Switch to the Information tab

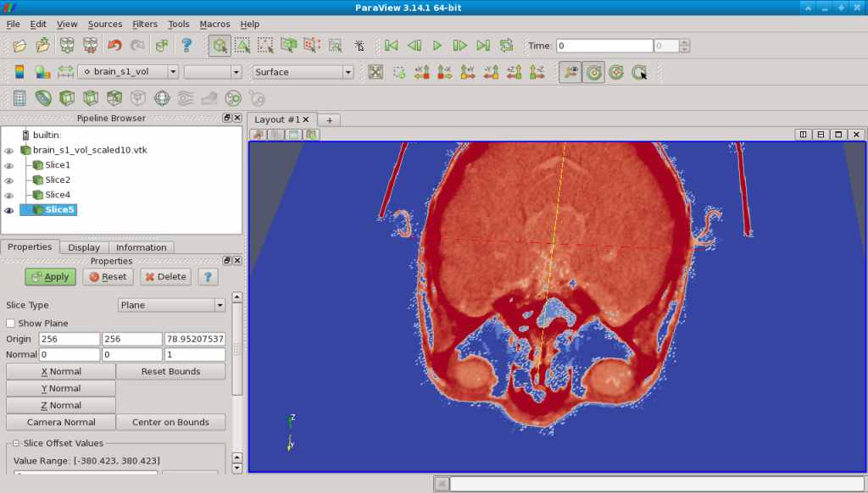coord(142,247)
